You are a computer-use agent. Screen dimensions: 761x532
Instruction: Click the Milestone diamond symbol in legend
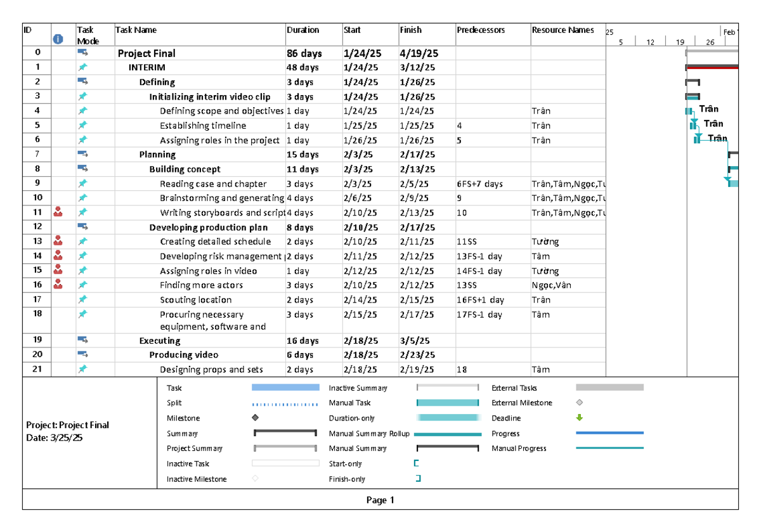255,418
